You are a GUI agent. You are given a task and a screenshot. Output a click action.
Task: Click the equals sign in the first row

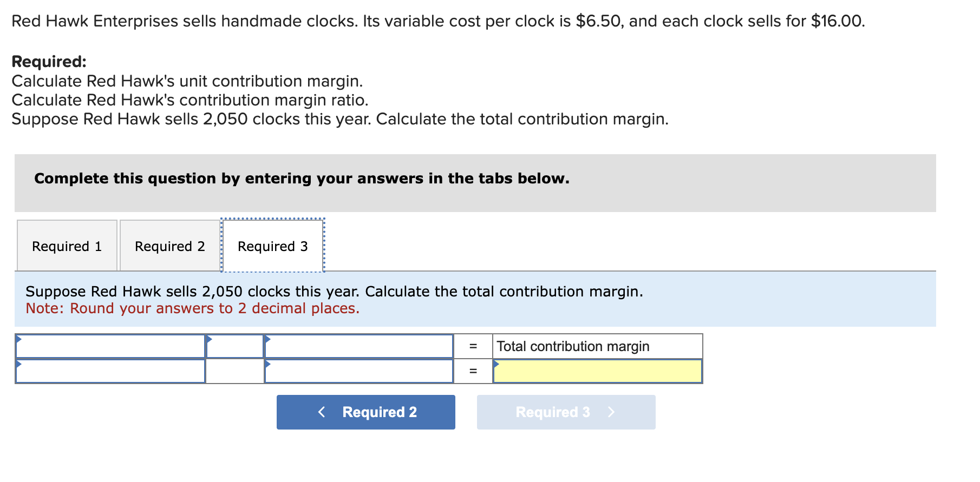coord(473,346)
